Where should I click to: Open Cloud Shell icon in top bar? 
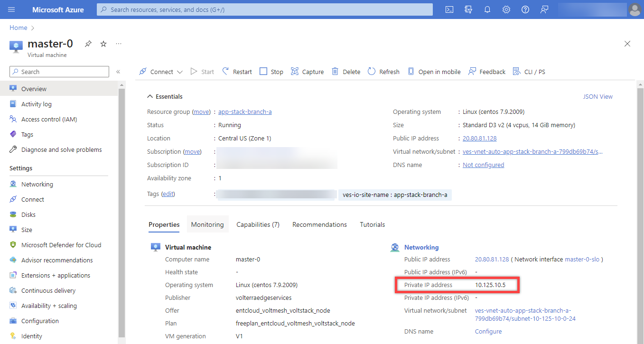click(x=449, y=9)
